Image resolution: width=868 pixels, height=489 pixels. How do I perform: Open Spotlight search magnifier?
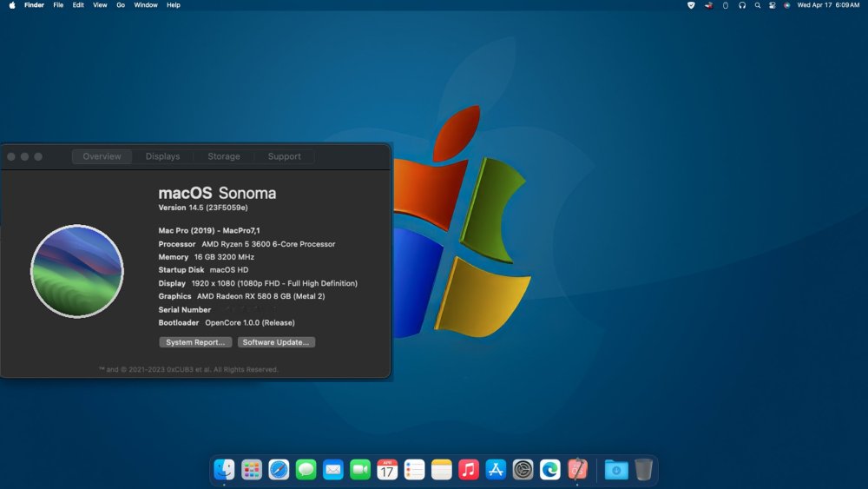757,5
